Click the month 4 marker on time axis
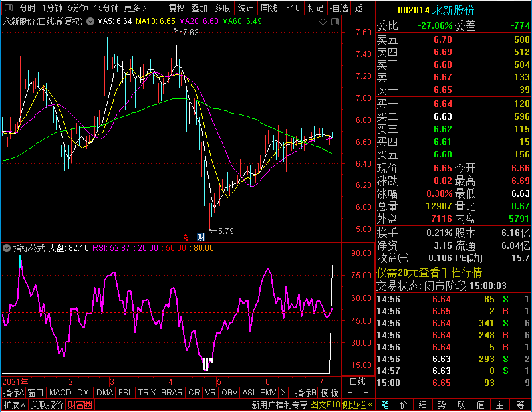The width and height of the screenshot is (532, 412). pyautogui.click(x=171, y=382)
